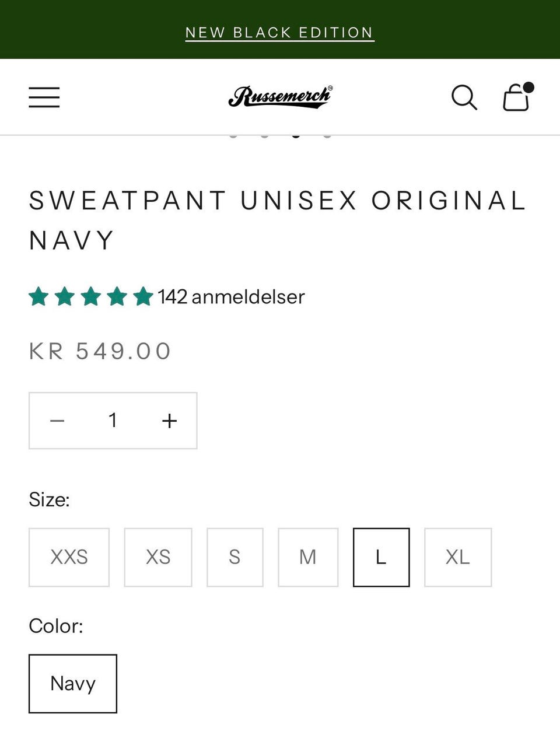Open the hamburger navigation menu

tap(44, 97)
